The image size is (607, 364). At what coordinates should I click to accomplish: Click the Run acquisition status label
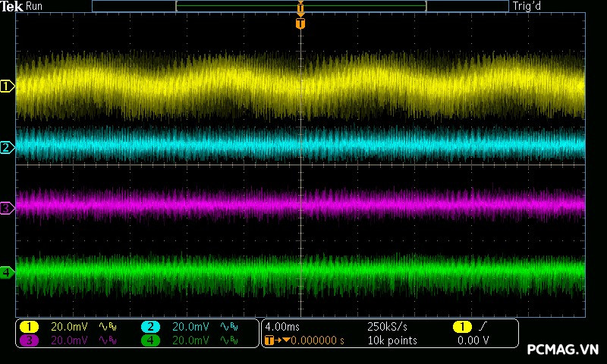coord(35,6)
